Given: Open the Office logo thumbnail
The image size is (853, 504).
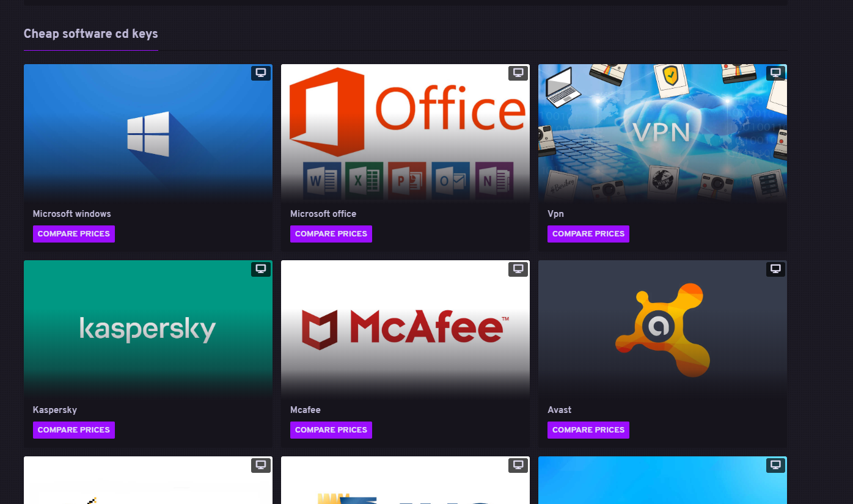Looking at the screenshot, I should point(405,134).
